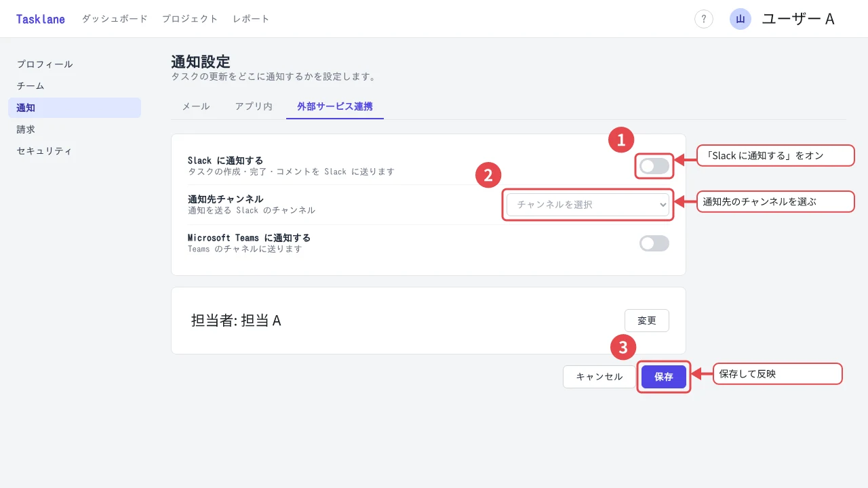The image size is (868, 488).
Task: Click the user avatar icon 山
Action: pyautogui.click(x=741, y=19)
